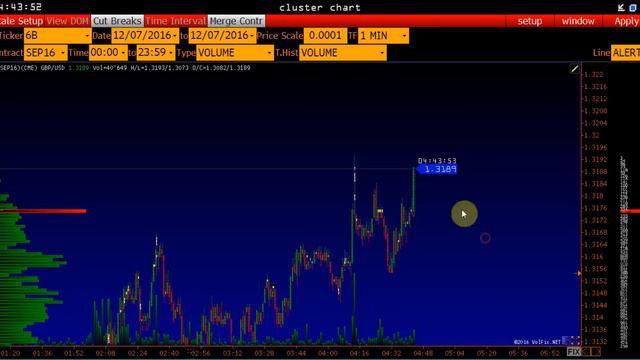Image resolution: width=640 pixels, height=360 pixels.
Task: Open the T.Hist VOLUME dropdown
Action: pos(343,53)
